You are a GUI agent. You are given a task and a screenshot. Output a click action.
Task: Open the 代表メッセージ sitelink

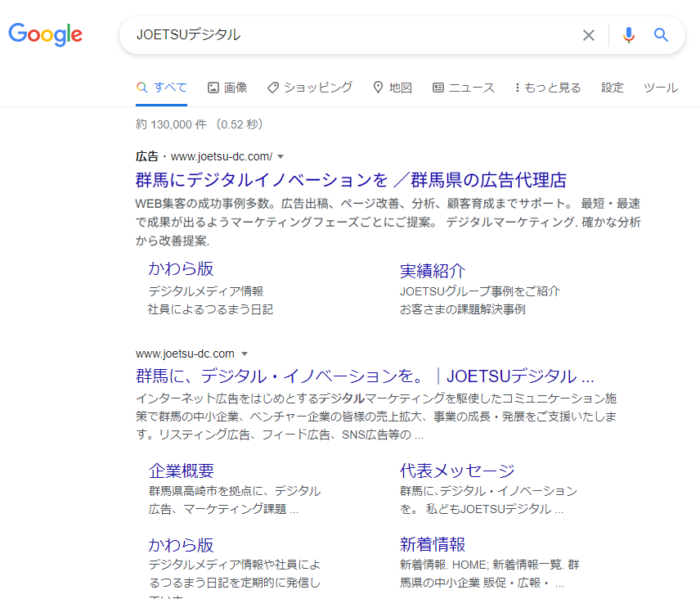click(x=457, y=471)
